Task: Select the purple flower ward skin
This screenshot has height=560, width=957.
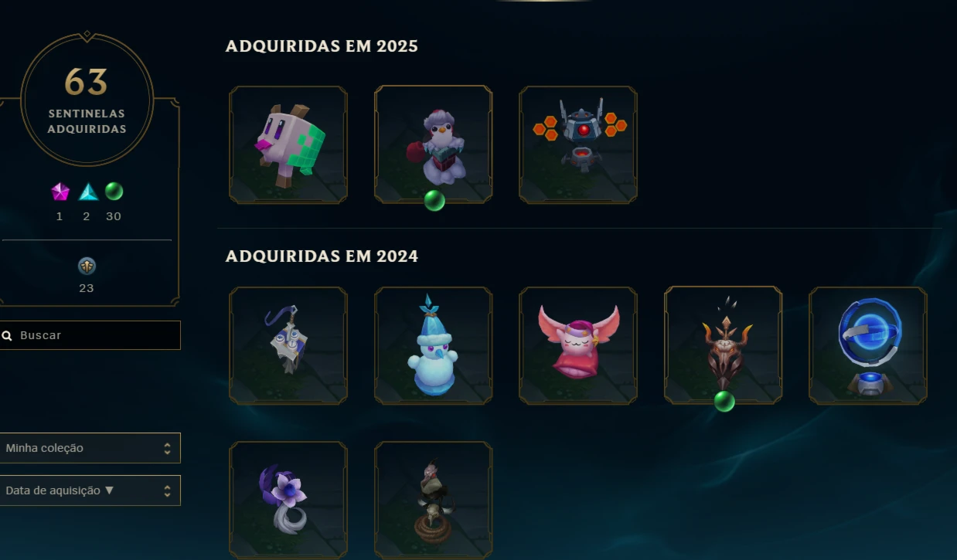Action: click(288, 500)
